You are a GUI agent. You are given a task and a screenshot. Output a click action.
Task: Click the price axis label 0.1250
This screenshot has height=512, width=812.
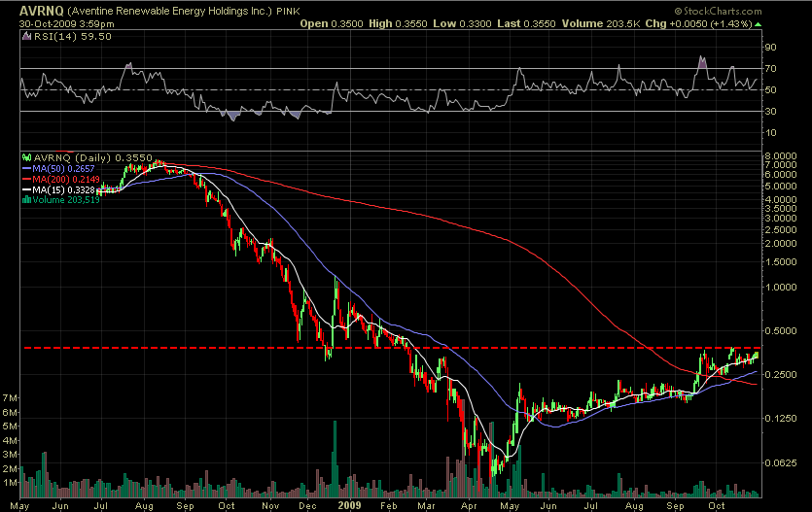pyautogui.click(x=781, y=419)
